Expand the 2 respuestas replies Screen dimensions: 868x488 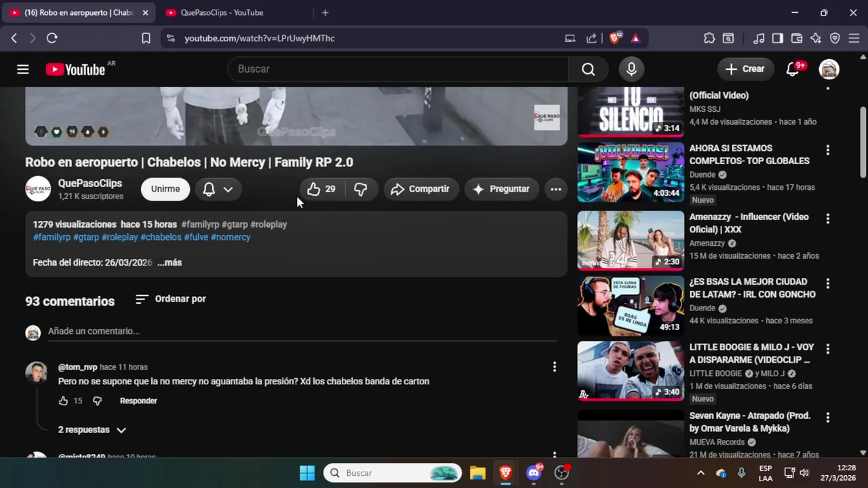click(x=92, y=430)
